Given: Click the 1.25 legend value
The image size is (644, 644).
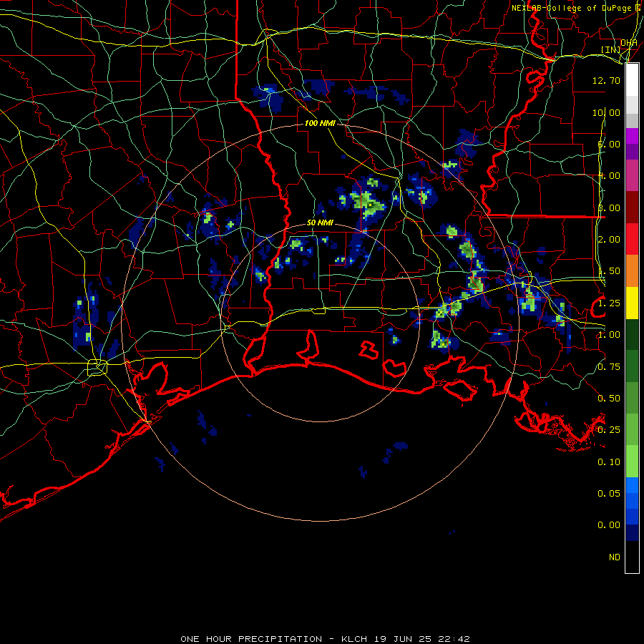Looking at the screenshot, I should point(609,303).
